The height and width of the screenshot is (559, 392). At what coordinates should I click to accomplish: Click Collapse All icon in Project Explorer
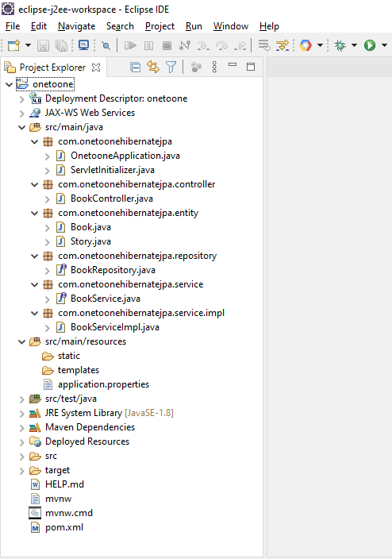(135, 67)
